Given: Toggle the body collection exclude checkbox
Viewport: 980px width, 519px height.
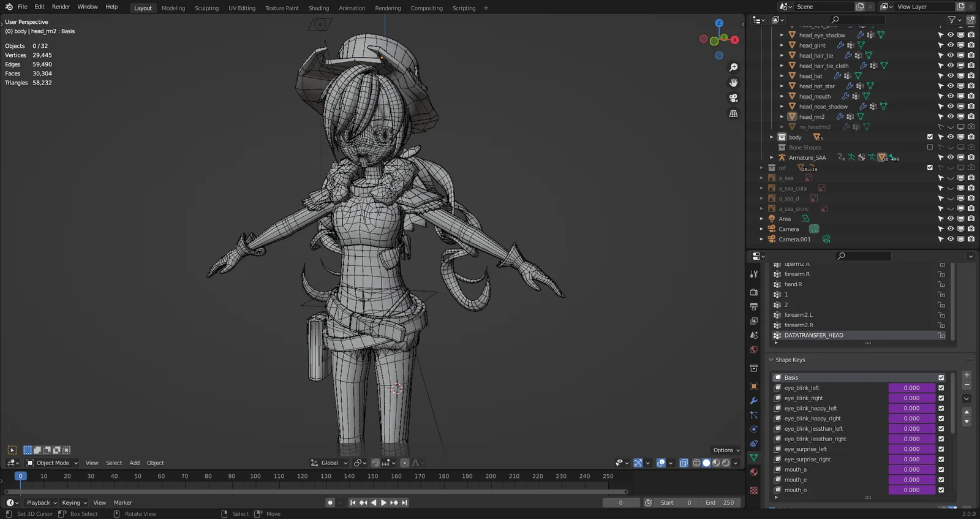Looking at the screenshot, I should click(x=930, y=137).
